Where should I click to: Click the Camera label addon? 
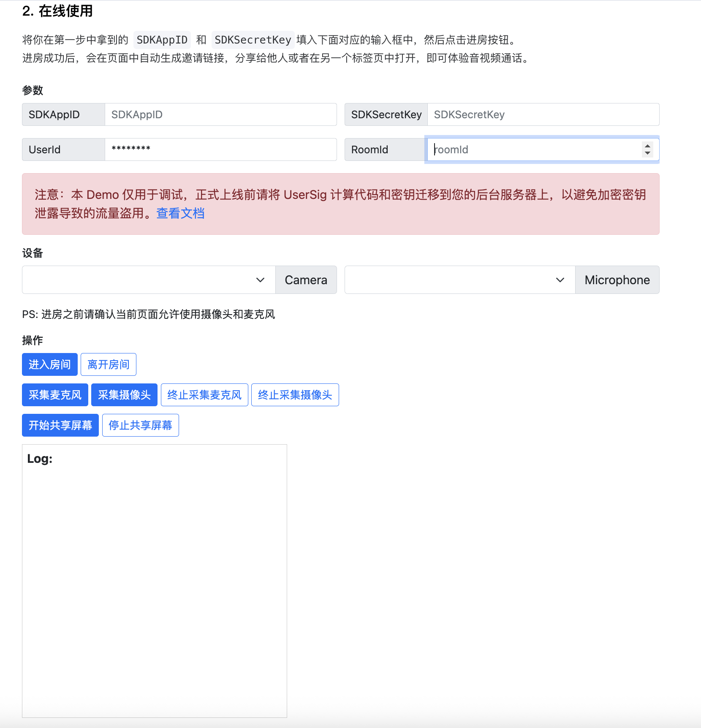pyautogui.click(x=306, y=280)
